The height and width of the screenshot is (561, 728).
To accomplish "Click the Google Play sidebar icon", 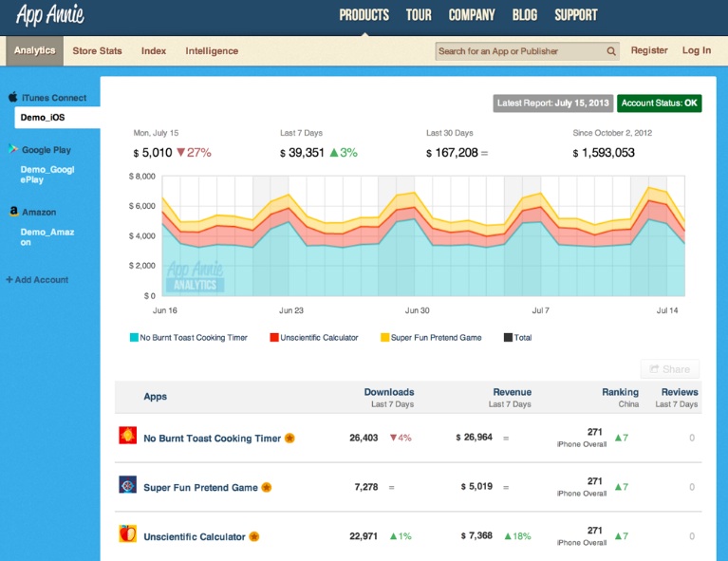I will 13,150.
